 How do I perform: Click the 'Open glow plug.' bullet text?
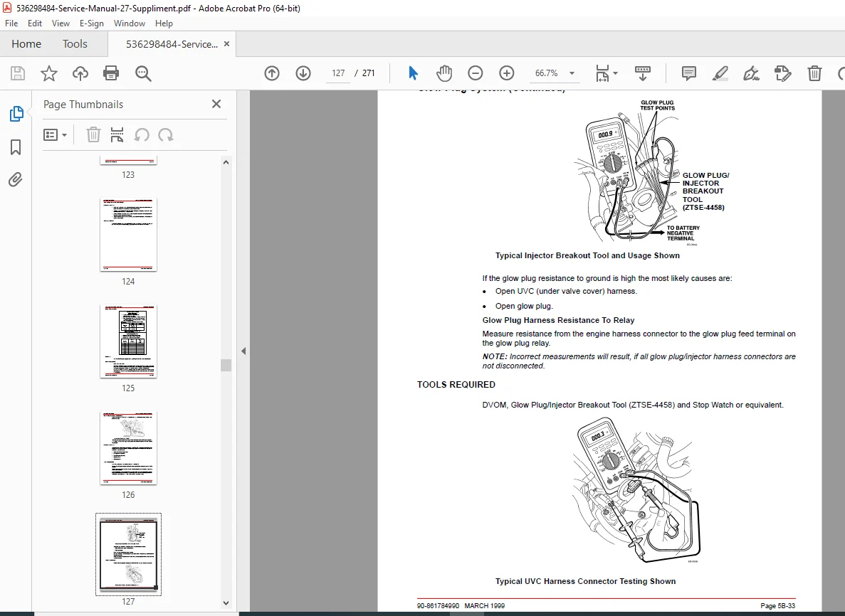[x=524, y=306]
